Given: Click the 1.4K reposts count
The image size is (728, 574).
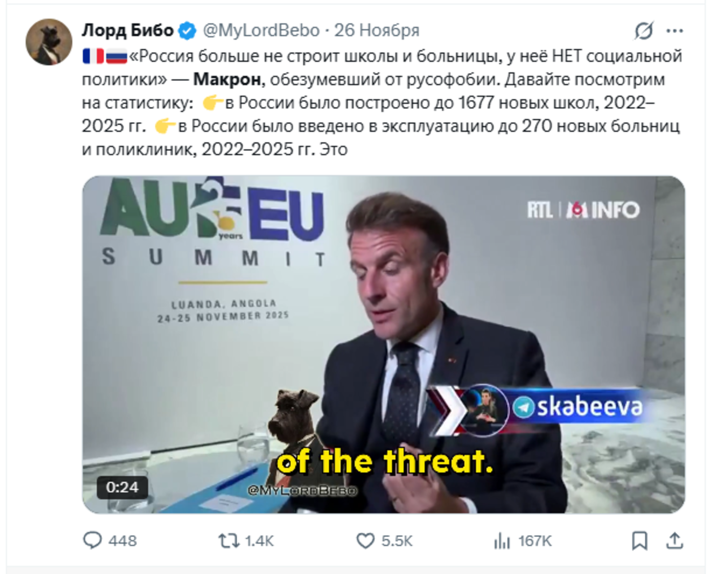Looking at the screenshot, I should [259, 541].
